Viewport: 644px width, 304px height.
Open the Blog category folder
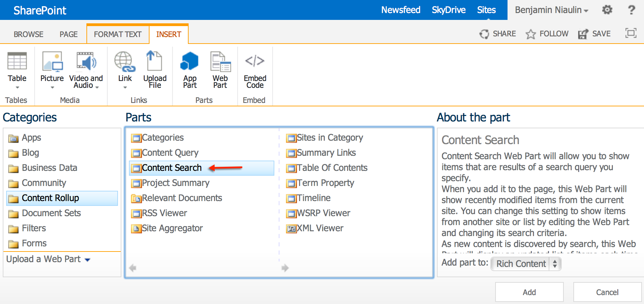[24, 153]
